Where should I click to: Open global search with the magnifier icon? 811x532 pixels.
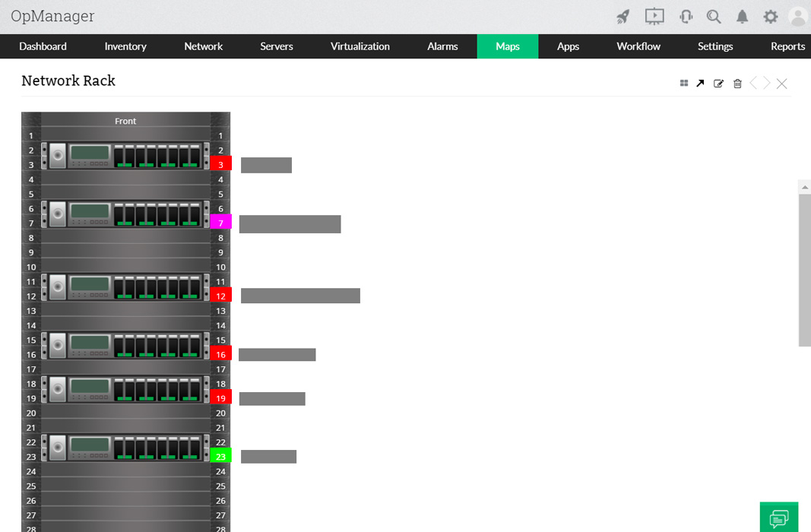(713, 16)
